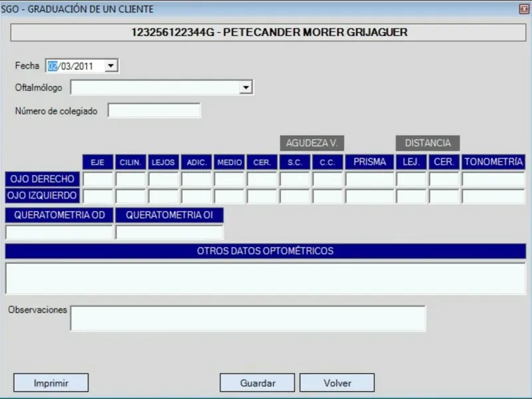Click Ojo Izquierdo distancia LEJ. cell

[411, 196]
